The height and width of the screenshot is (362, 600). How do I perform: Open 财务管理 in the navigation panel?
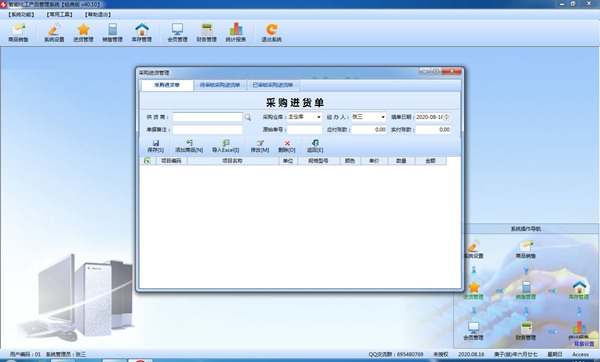[526, 331]
